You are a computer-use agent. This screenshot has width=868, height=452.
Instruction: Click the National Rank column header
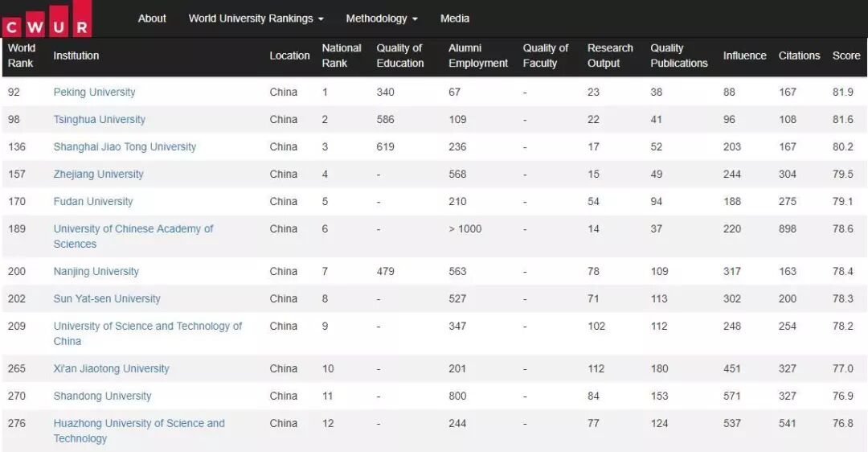click(x=342, y=55)
